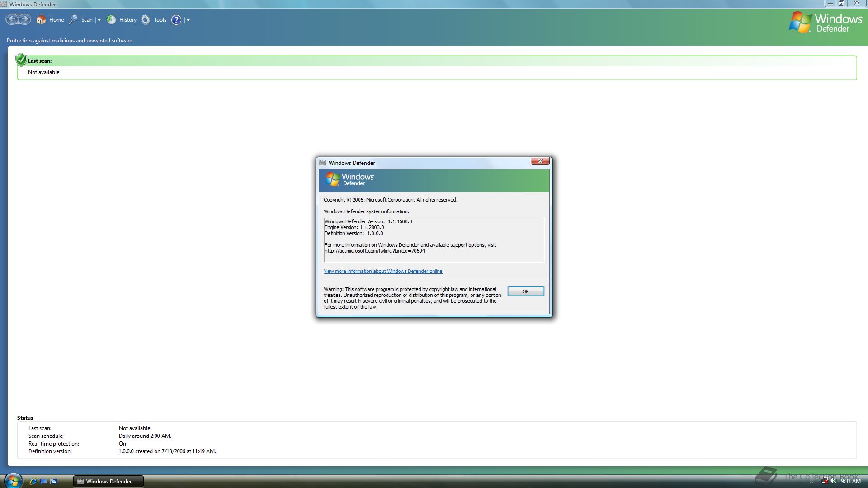This screenshot has width=868, height=488.
Task: Restore down the main Windows Defender window
Action: click(841, 4)
